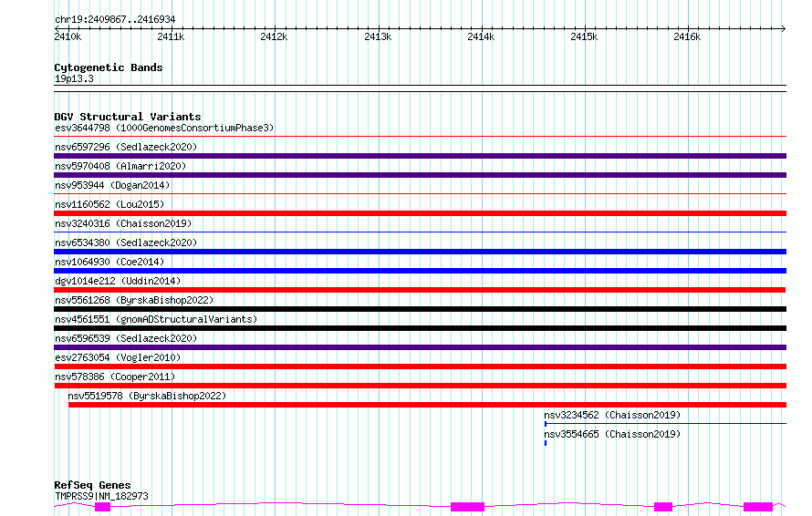Viewport: 812px width, 516px height.
Task: Open the RefSeq Genes track heading
Action: point(92,485)
